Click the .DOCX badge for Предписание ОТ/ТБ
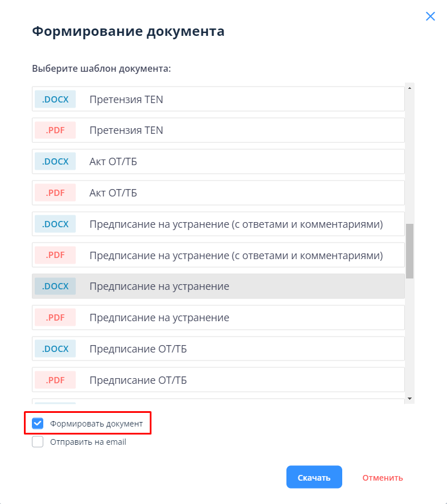 pos(55,349)
